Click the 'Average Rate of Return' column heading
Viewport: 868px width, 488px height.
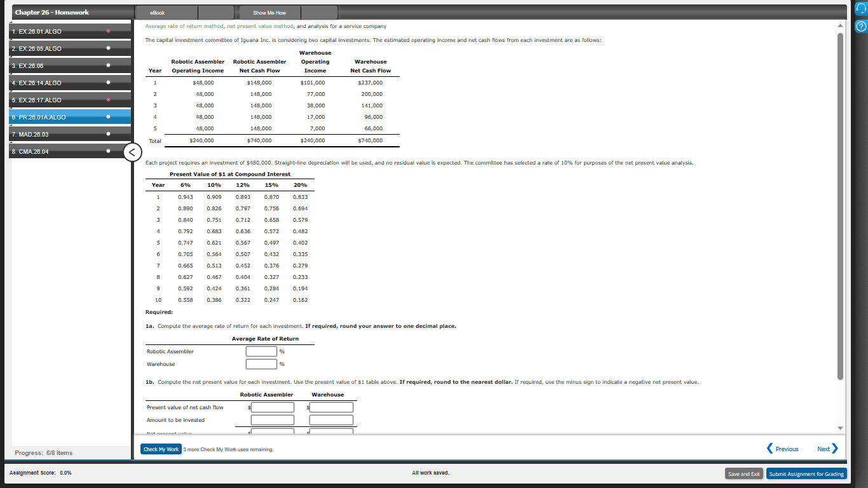pyautogui.click(x=265, y=339)
